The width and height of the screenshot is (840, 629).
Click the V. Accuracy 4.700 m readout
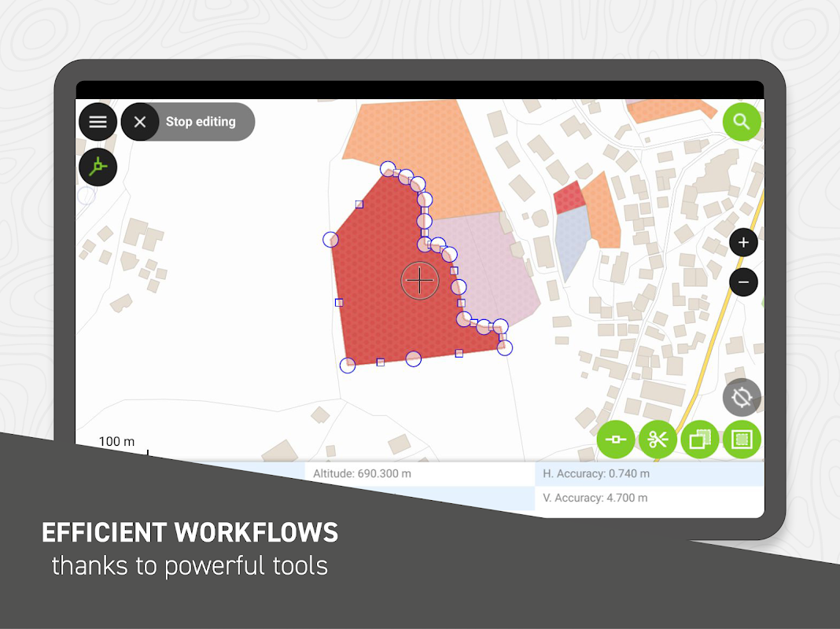595,498
